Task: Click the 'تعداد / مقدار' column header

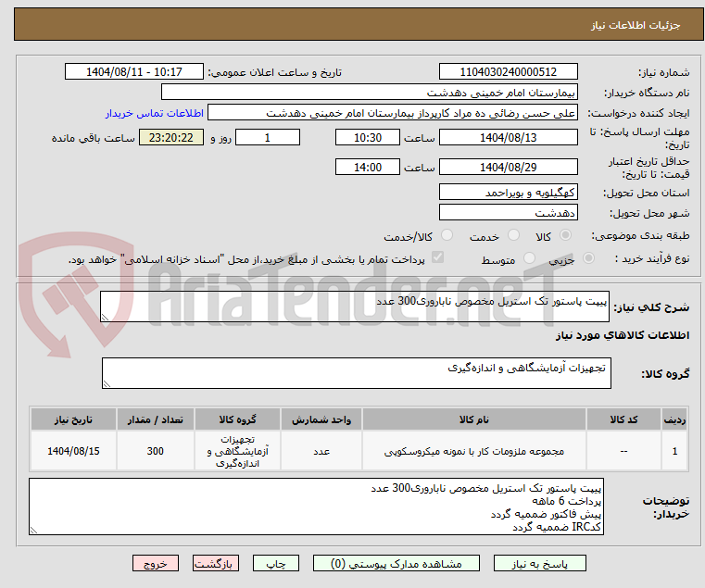Action: [155, 419]
